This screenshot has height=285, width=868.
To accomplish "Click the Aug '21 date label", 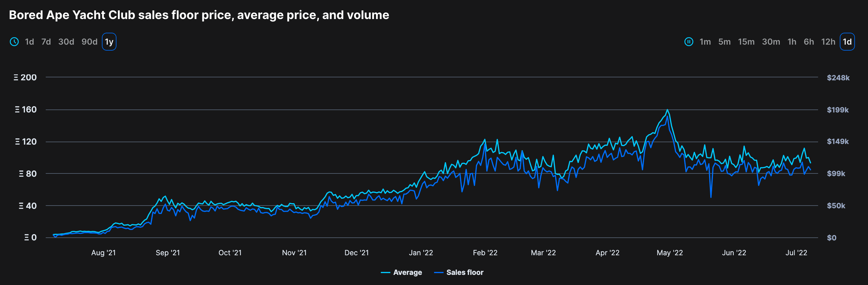I will [x=103, y=253].
